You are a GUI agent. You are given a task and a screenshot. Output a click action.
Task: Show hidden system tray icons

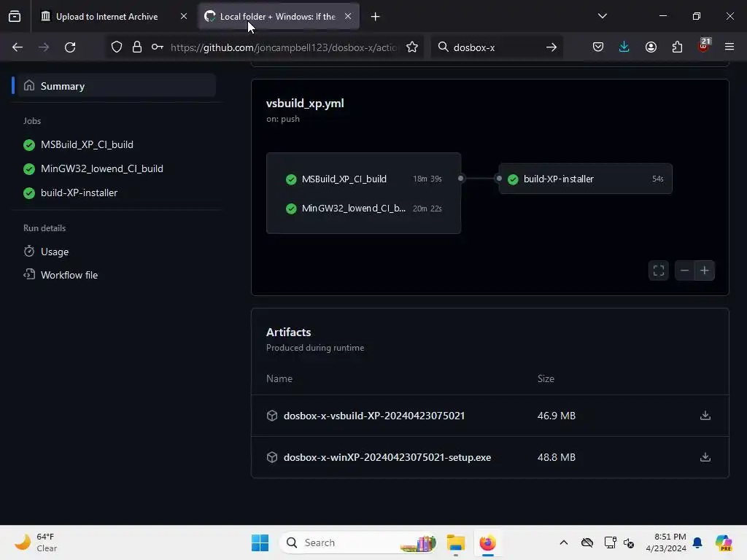pos(564,542)
